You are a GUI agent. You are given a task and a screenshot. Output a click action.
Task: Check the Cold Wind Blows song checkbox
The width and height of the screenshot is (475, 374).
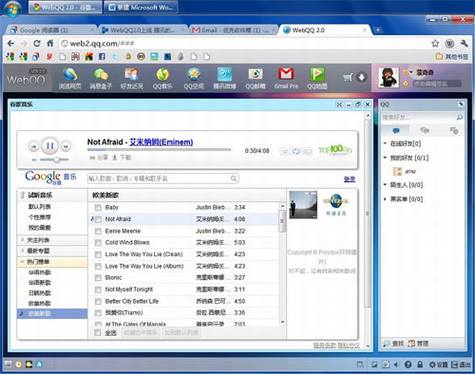point(98,243)
